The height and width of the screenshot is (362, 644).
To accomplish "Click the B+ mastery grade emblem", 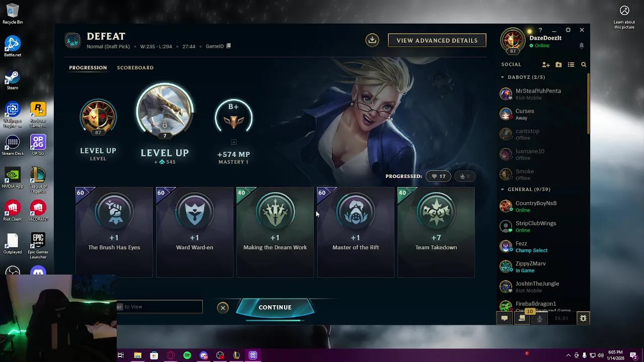I will [233, 118].
